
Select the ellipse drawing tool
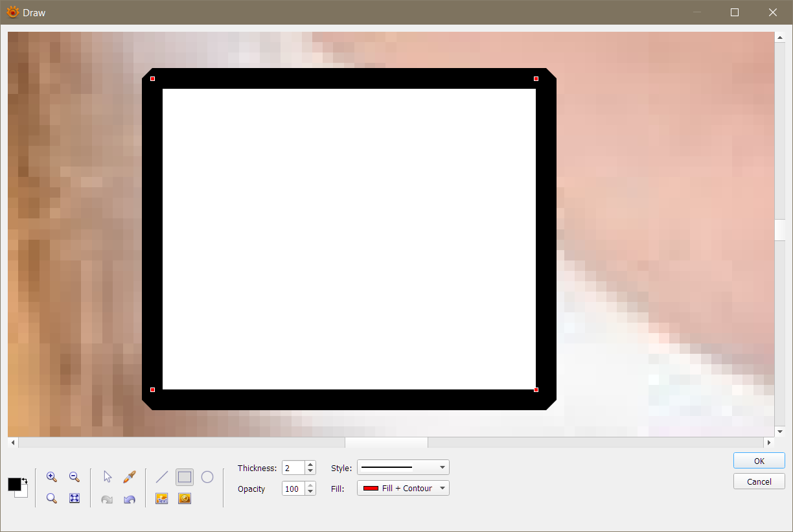207,477
